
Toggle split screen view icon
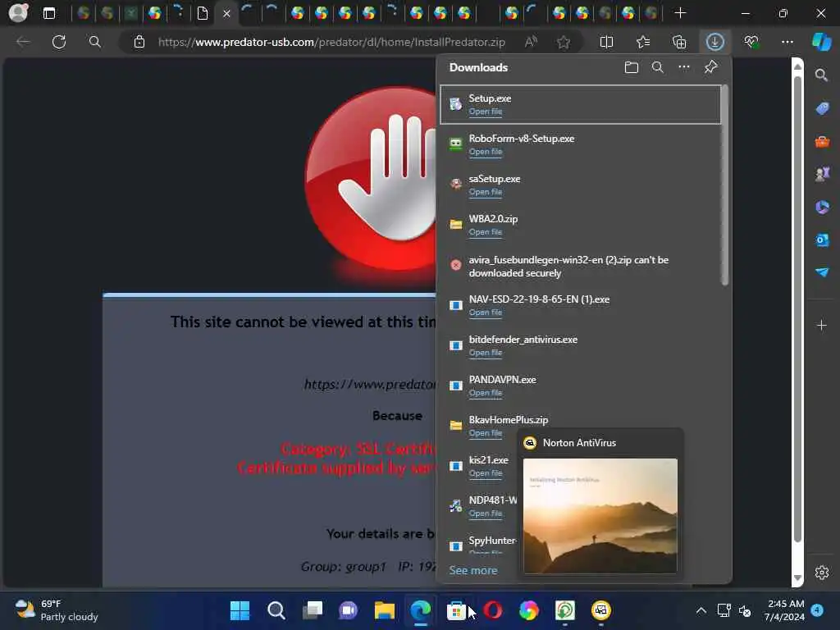coord(606,42)
